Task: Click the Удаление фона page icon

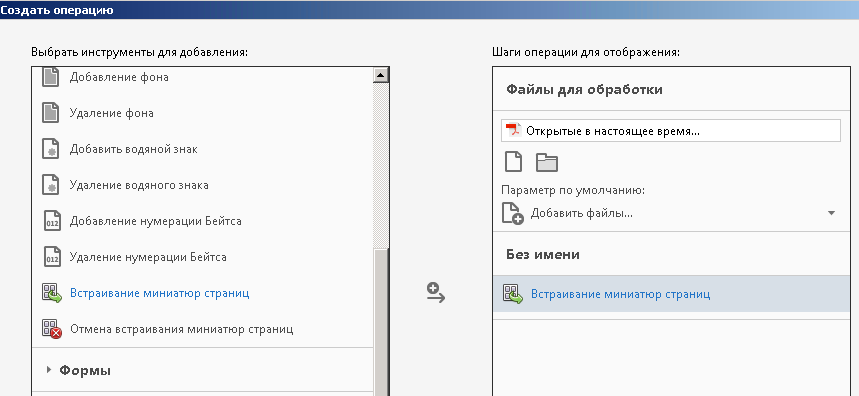Action: coord(50,113)
